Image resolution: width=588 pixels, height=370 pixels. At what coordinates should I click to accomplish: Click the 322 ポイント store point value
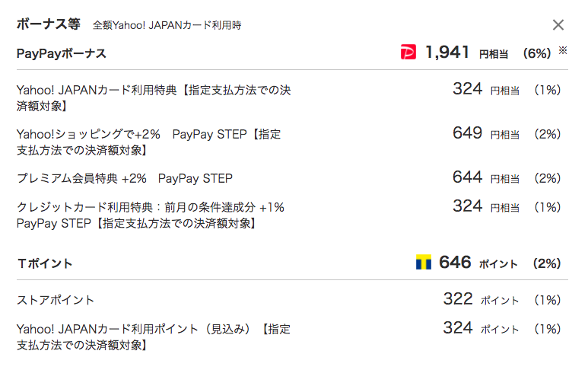coord(481,299)
